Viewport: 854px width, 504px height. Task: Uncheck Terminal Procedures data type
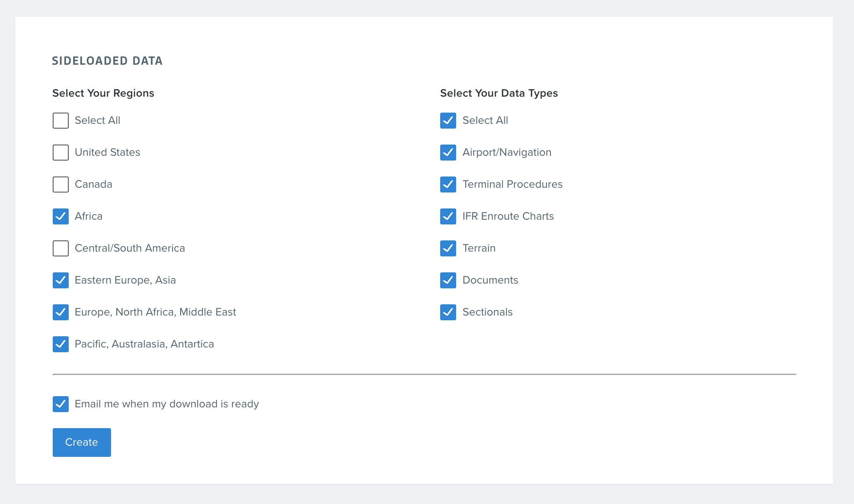tap(448, 185)
